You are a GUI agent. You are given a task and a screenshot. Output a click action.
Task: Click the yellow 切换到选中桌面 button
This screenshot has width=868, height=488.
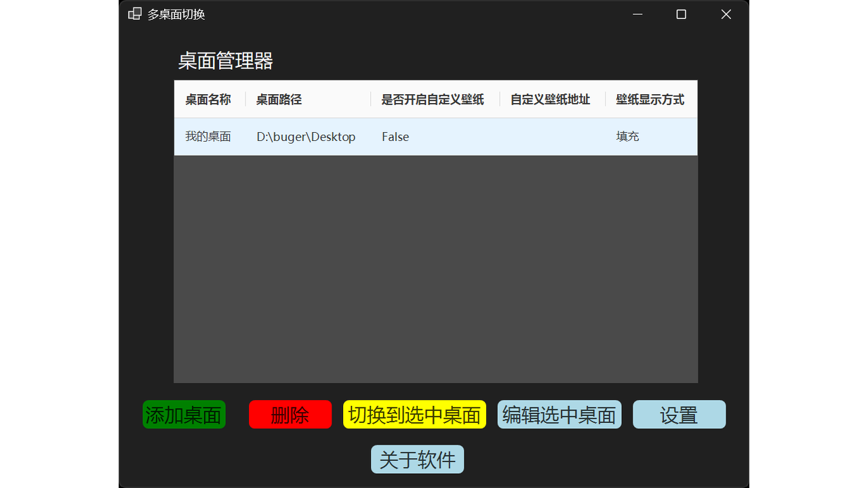[x=414, y=414]
